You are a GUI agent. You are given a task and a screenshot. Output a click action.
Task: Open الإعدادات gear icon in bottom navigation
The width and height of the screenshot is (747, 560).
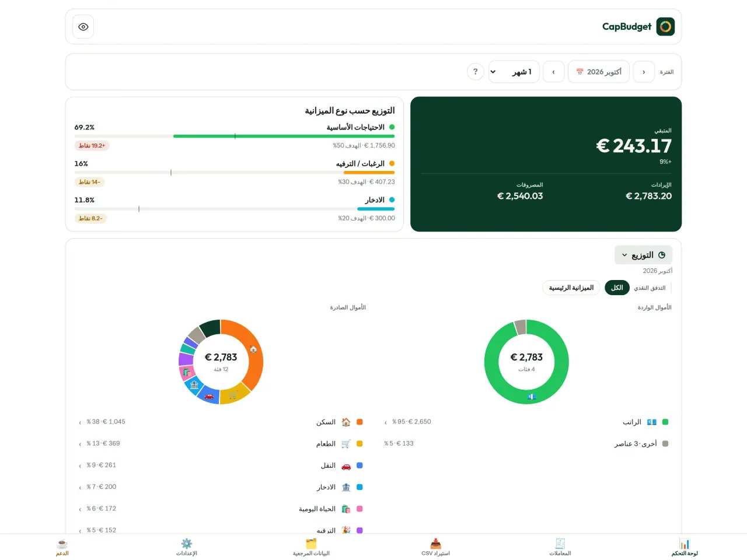pyautogui.click(x=187, y=544)
